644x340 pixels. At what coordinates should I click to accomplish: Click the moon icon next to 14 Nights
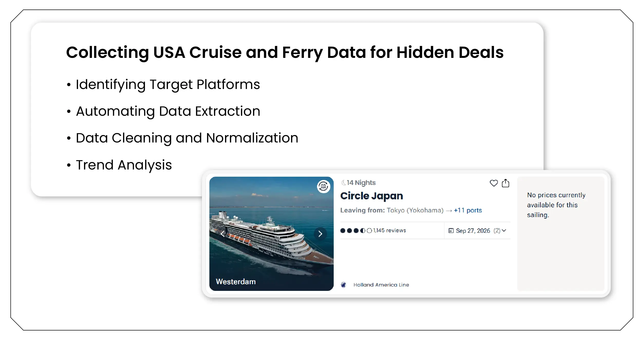point(343,182)
